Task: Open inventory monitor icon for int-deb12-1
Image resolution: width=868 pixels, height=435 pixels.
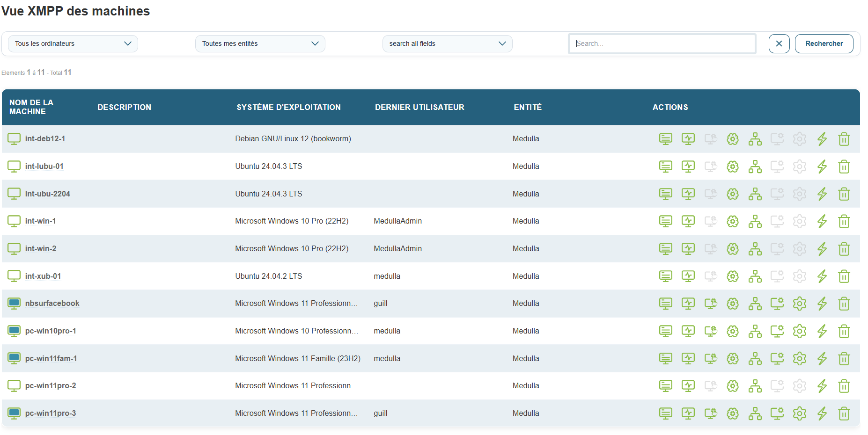Action: click(x=665, y=139)
